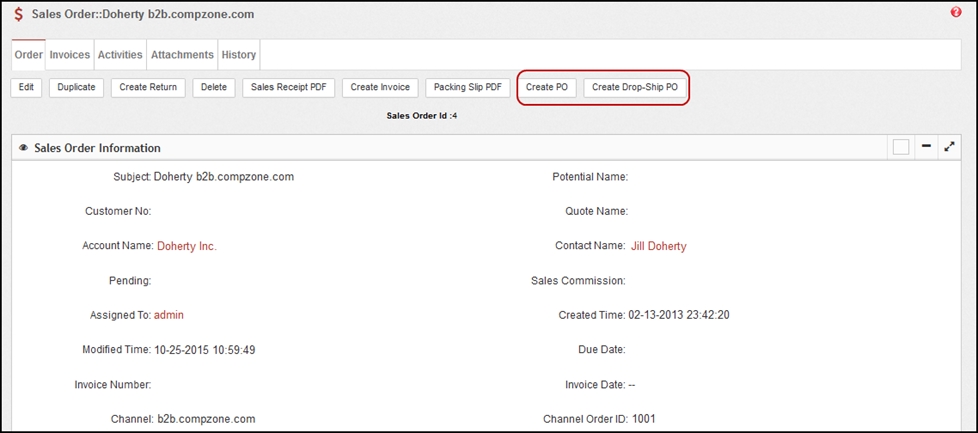Select the Pending label
Image resolution: width=978 pixels, height=433 pixels.
(130, 281)
